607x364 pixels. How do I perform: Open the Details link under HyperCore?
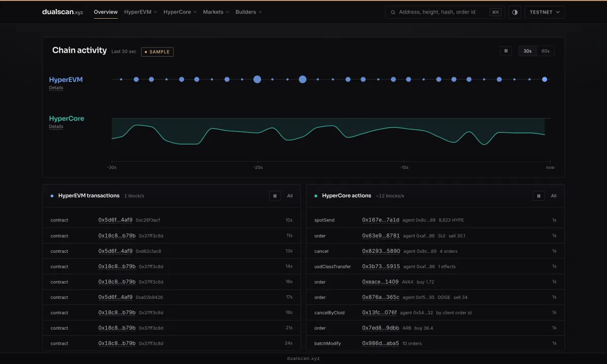[x=56, y=126]
